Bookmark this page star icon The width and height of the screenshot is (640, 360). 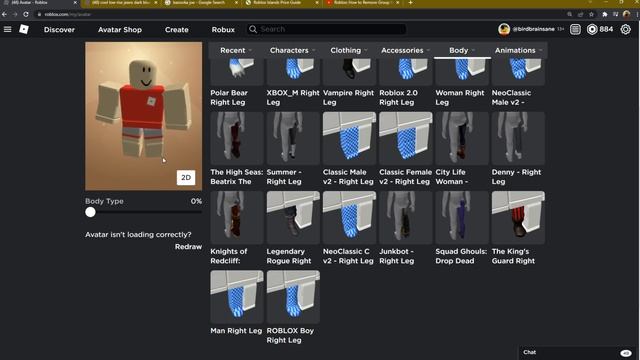[x=591, y=14]
